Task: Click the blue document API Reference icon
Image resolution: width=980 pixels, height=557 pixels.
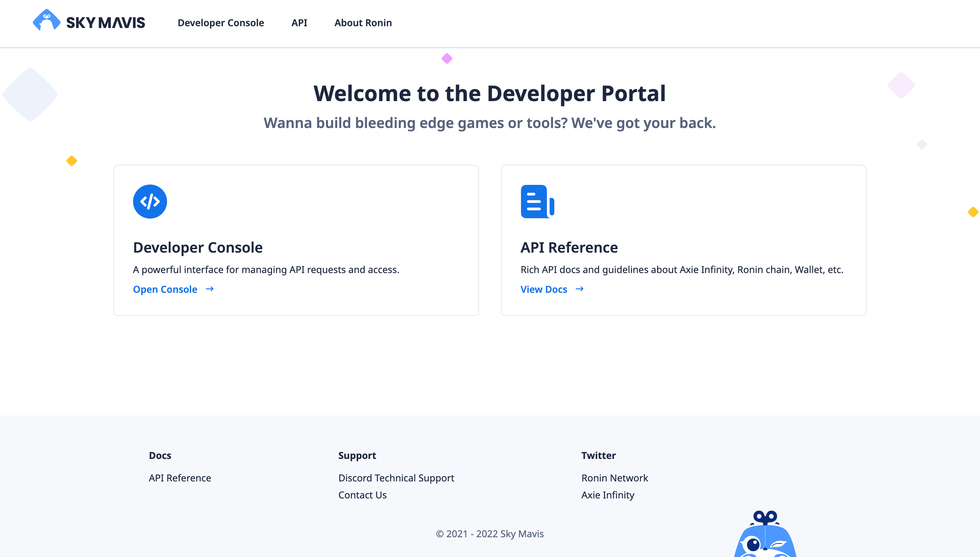Action: tap(537, 202)
